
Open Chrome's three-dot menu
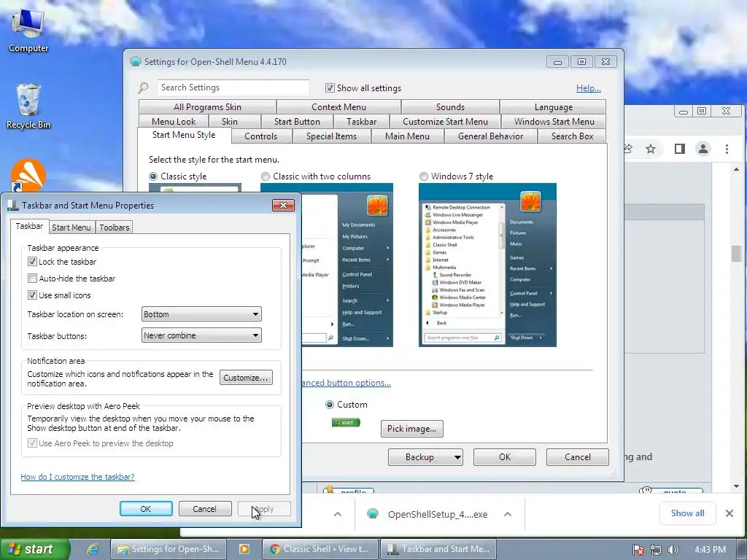point(727,149)
